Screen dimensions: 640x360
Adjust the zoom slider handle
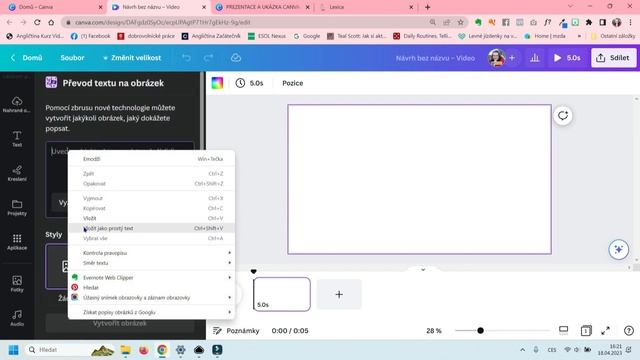(x=480, y=331)
